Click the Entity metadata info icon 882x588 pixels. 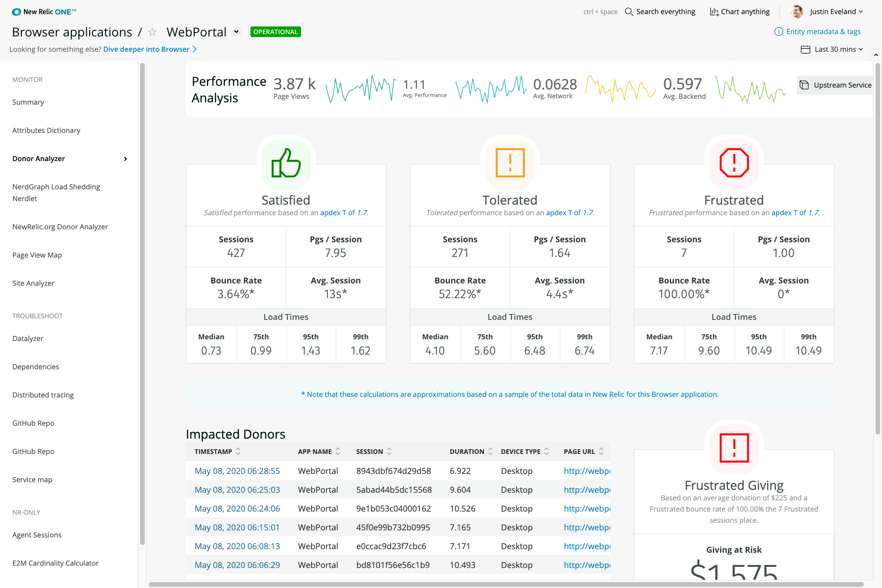(x=779, y=32)
